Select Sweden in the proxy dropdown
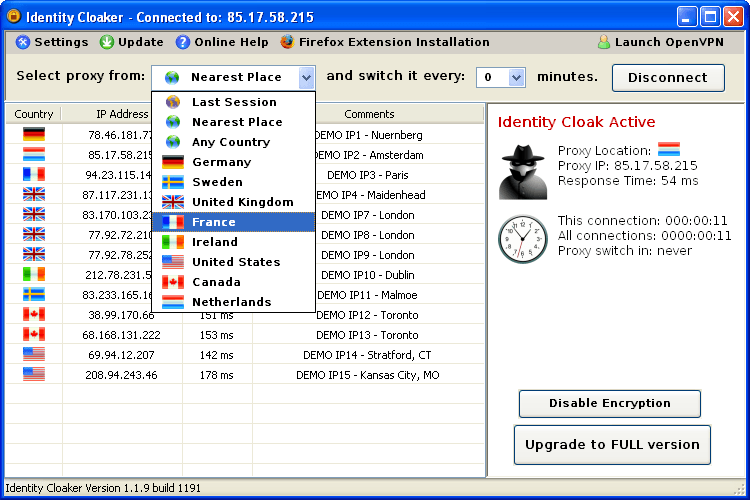 click(233, 182)
